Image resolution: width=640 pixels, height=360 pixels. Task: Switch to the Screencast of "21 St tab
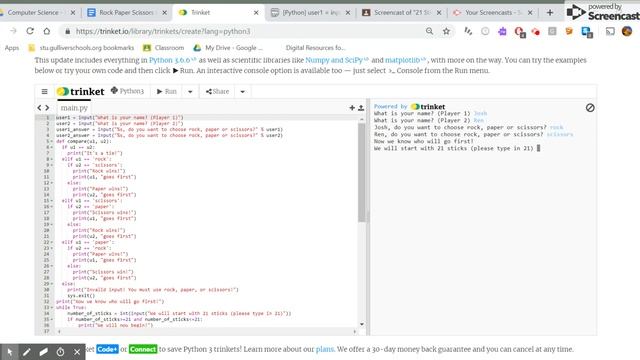[x=402, y=13]
